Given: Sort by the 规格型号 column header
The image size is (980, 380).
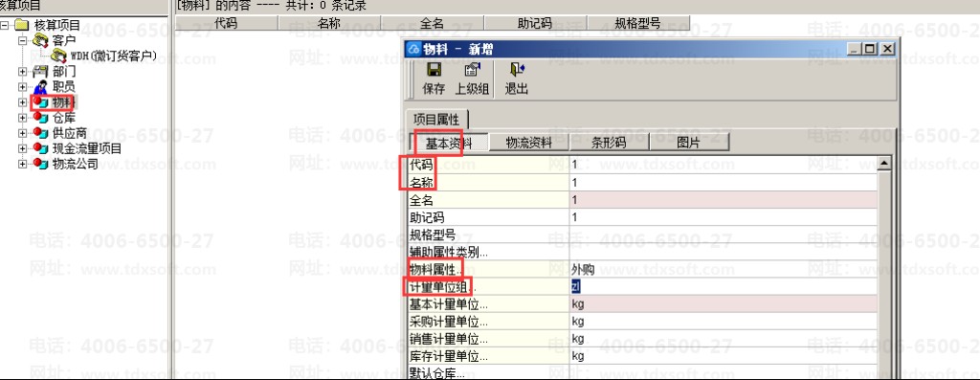Looking at the screenshot, I should tap(638, 23).
